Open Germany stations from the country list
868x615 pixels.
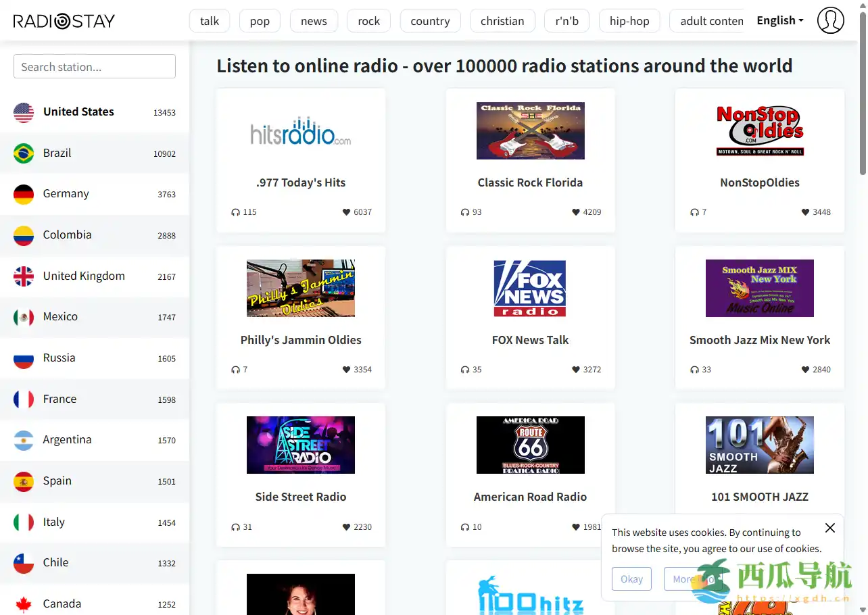66,194
